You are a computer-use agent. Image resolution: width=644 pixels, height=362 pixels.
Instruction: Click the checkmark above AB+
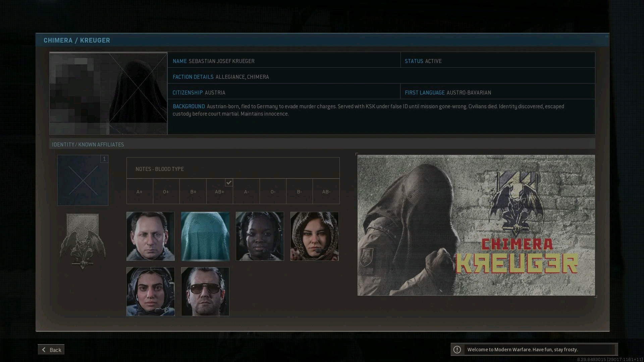(229, 183)
